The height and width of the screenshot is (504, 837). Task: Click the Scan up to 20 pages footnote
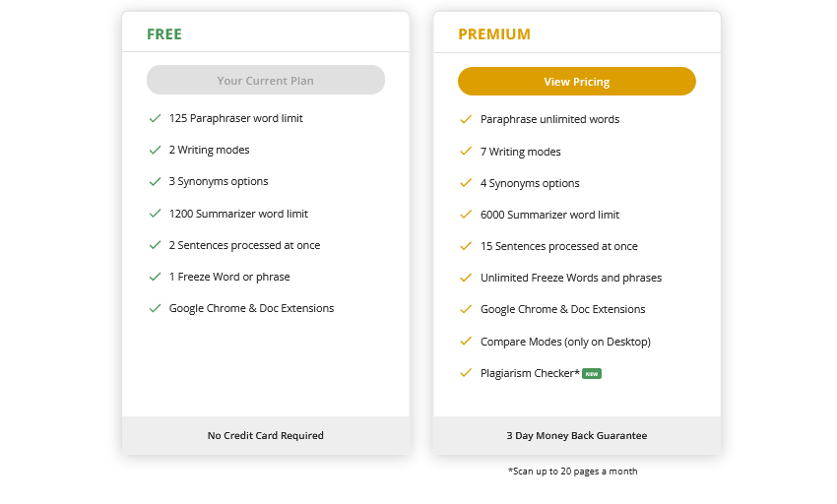pyautogui.click(x=572, y=471)
